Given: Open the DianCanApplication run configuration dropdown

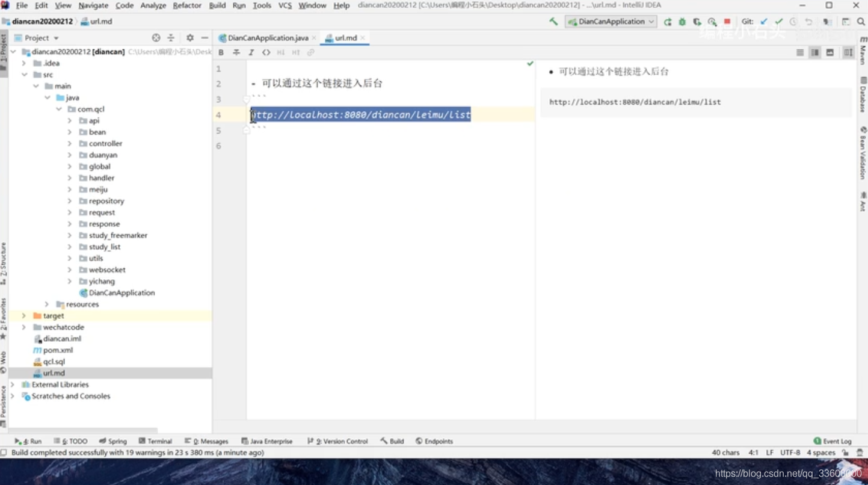Looking at the screenshot, I should tap(611, 22).
